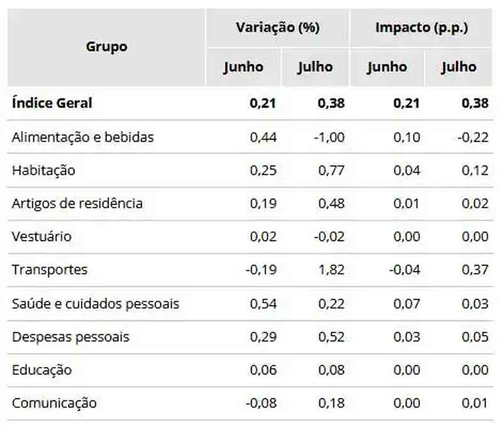Click the Índice Geral row label

52,103
